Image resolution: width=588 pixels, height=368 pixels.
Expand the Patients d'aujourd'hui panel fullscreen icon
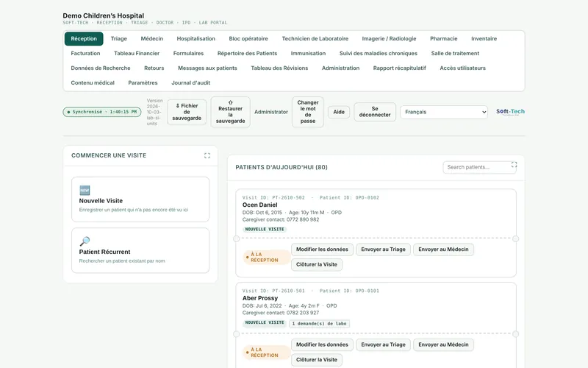[514, 164]
